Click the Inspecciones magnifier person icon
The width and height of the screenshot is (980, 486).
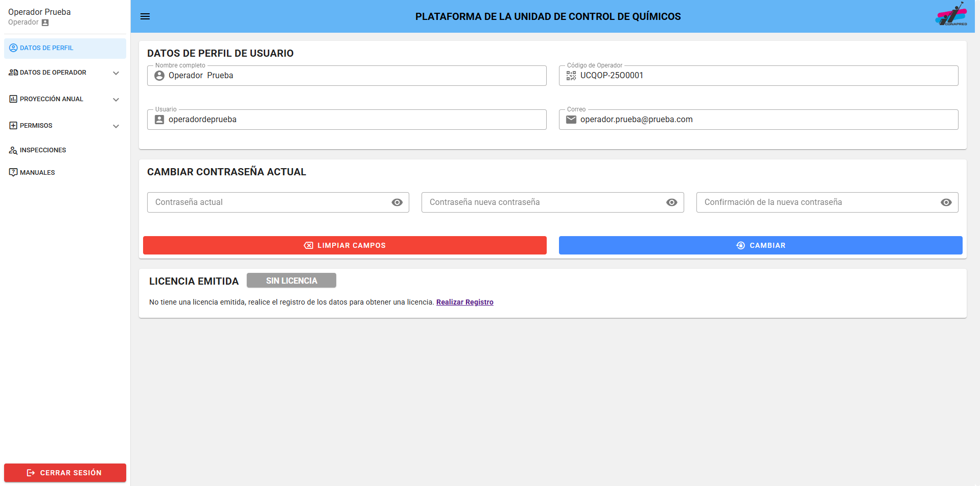pos(13,150)
